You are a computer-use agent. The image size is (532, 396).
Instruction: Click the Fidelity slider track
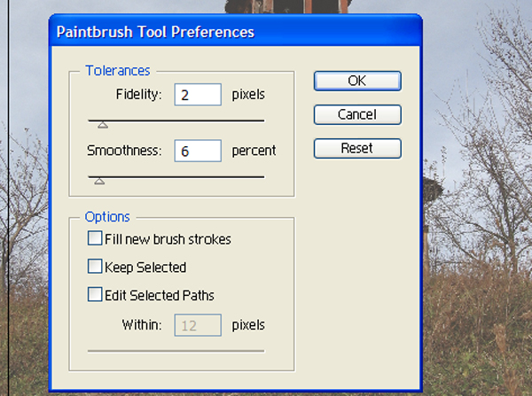click(x=176, y=120)
